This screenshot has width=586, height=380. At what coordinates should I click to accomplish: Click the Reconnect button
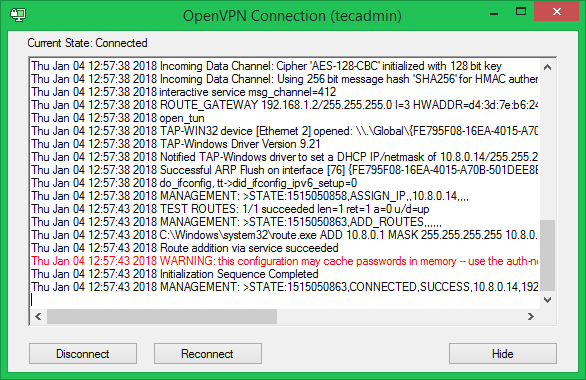click(x=207, y=353)
